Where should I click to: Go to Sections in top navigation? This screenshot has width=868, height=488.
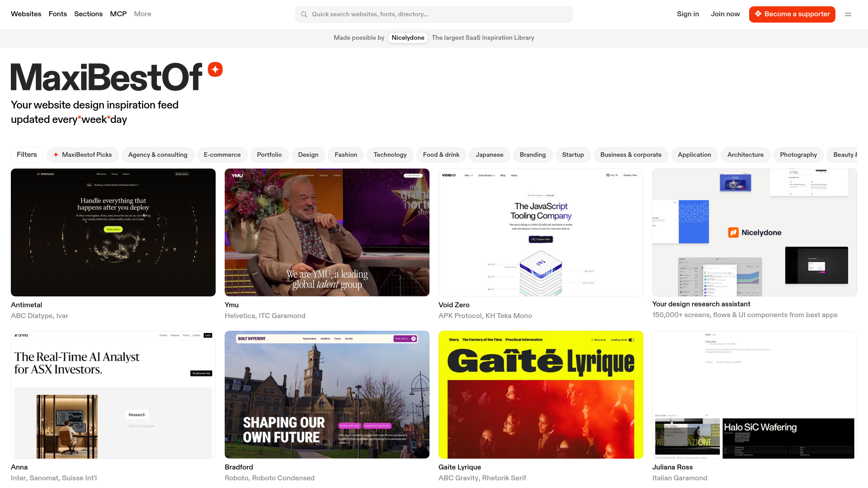[x=88, y=14]
